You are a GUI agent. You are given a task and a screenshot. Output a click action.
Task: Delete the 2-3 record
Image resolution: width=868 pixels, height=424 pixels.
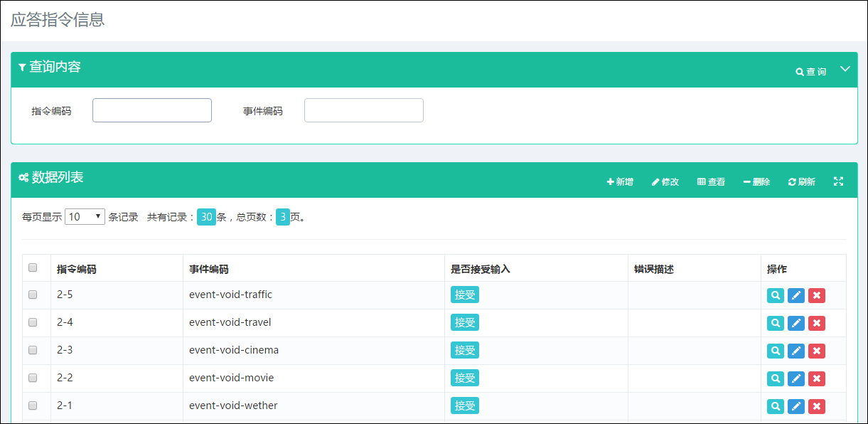tap(817, 351)
